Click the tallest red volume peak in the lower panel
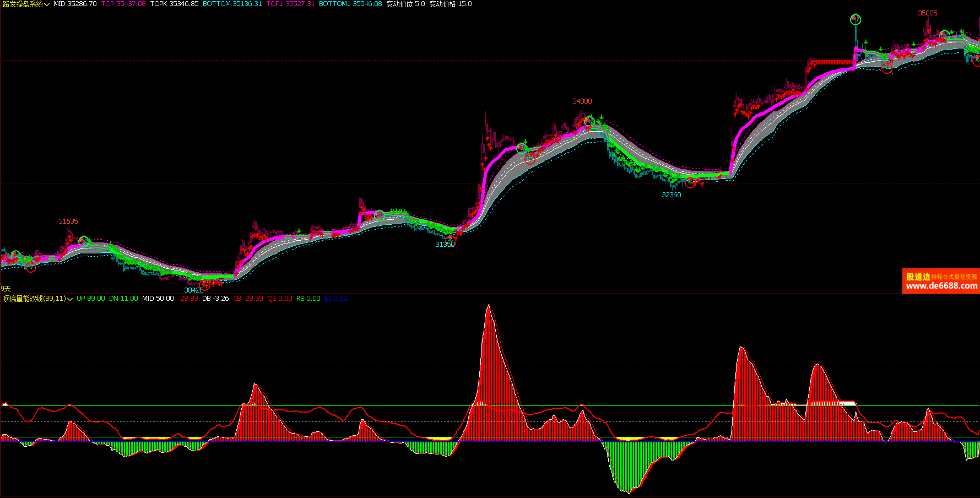This screenshot has width=980, height=498. (489, 306)
